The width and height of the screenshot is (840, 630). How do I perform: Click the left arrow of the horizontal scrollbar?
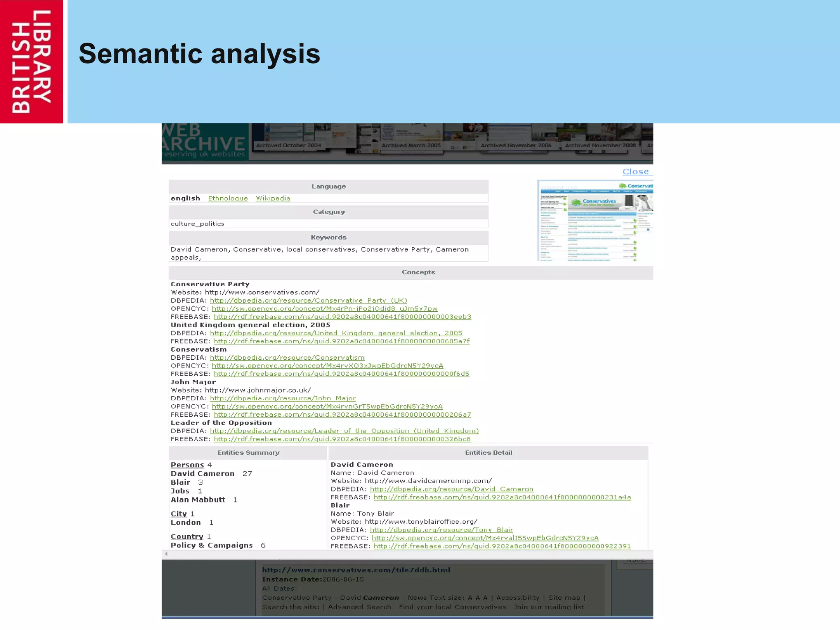(x=166, y=554)
